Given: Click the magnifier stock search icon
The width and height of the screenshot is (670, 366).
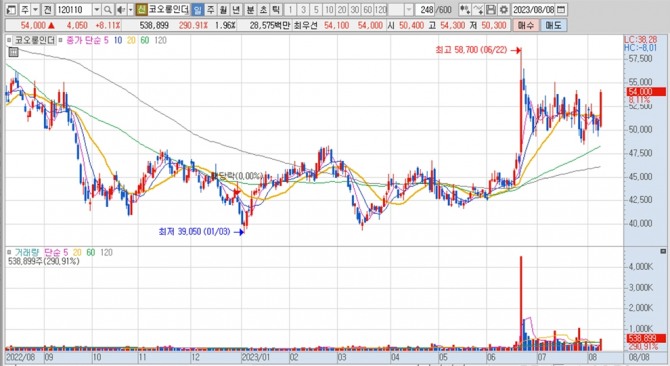Looking at the screenshot, I should pyautogui.click(x=108, y=9).
